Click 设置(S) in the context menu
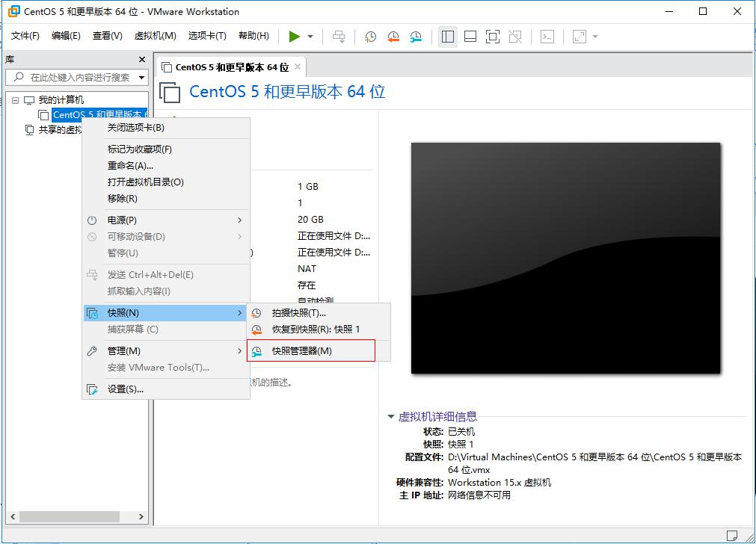Viewport: 756px width, 544px height. pyautogui.click(x=125, y=389)
